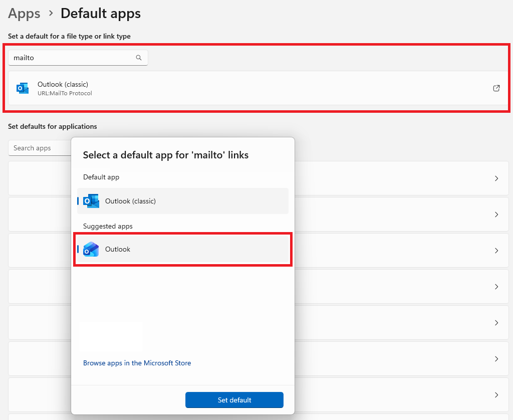Click the Default app heading in the dialog
513x420 pixels.
(x=101, y=177)
